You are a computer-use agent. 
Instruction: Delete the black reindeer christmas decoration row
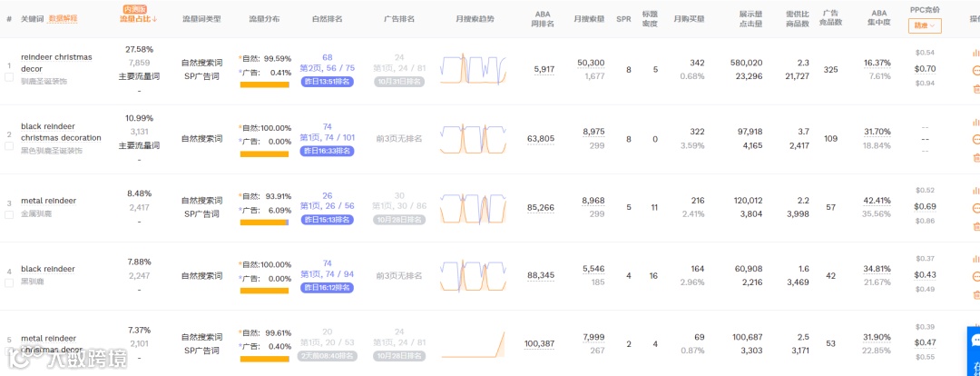coord(975,157)
